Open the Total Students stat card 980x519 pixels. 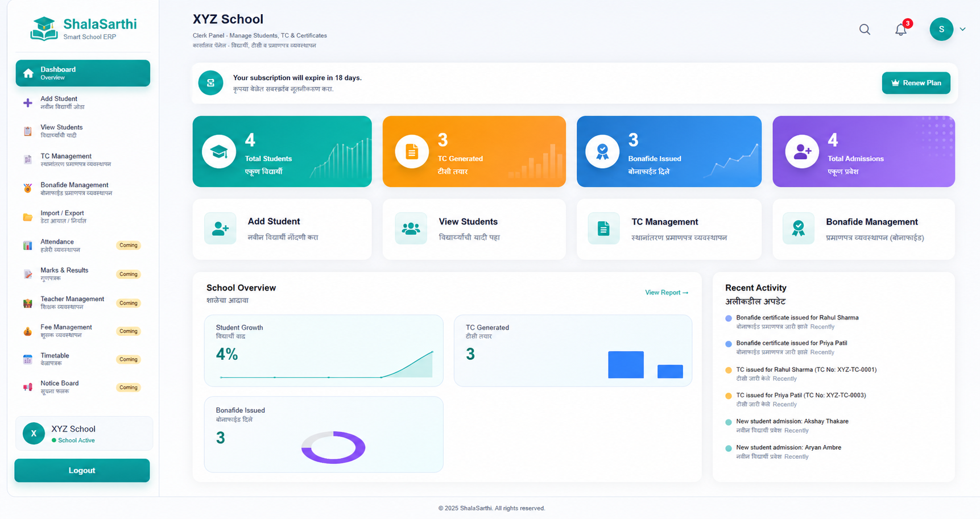(282, 151)
